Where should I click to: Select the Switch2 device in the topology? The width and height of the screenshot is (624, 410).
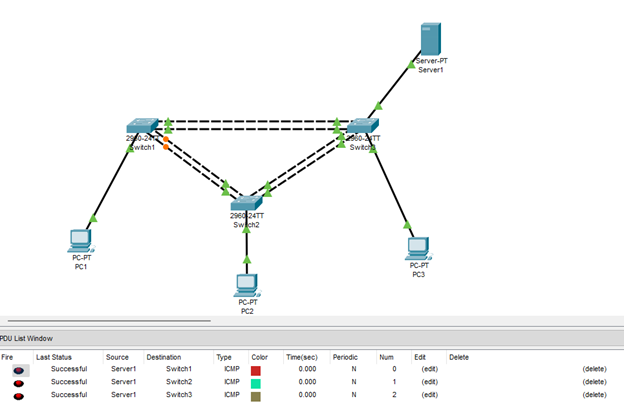point(245,203)
